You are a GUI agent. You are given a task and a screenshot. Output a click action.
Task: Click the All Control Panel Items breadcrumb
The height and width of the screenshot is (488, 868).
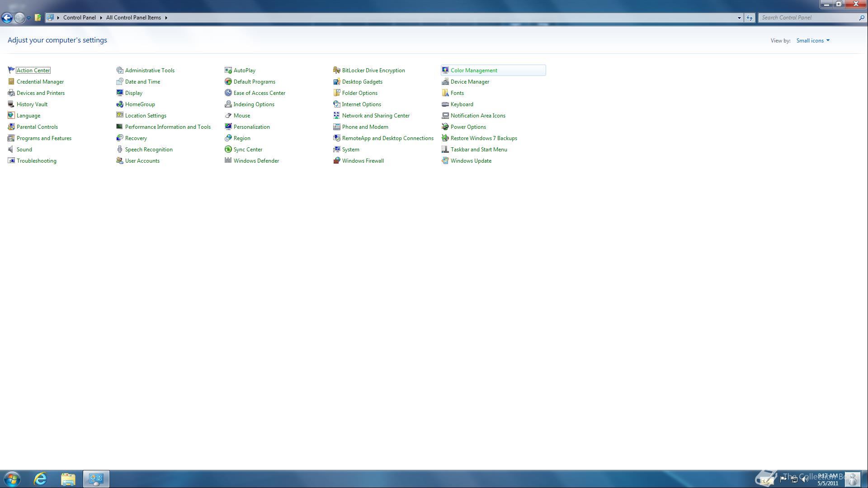pyautogui.click(x=133, y=18)
